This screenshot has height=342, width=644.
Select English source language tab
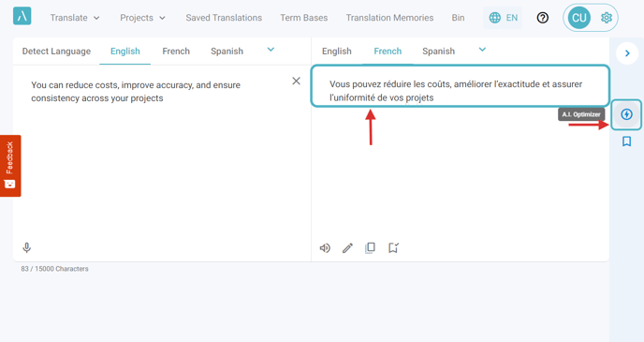tap(125, 51)
